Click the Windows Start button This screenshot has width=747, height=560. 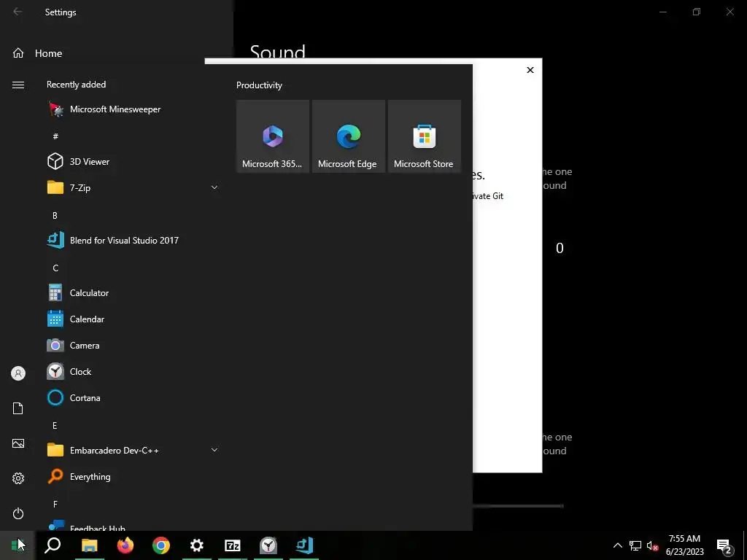(18, 545)
